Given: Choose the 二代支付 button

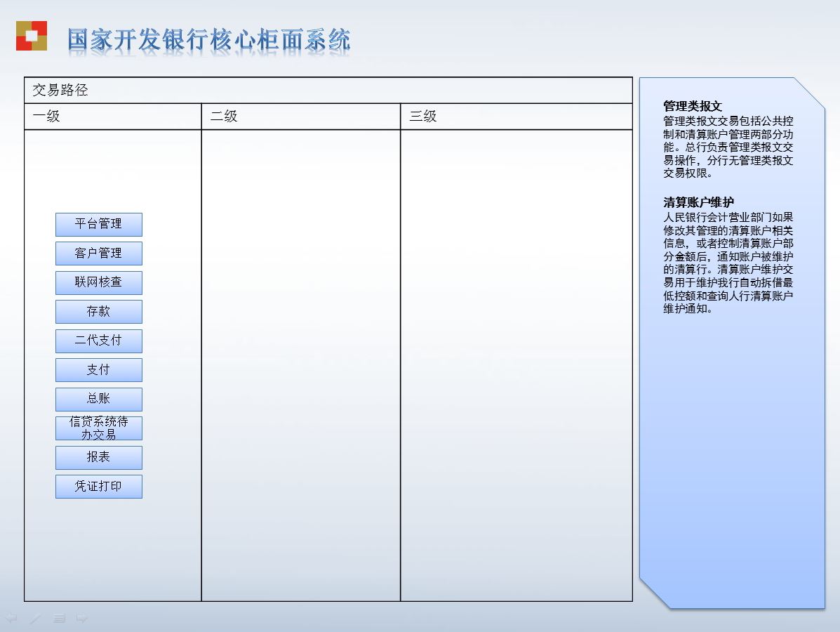Looking at the screenshot, I should tap(98, 341).
